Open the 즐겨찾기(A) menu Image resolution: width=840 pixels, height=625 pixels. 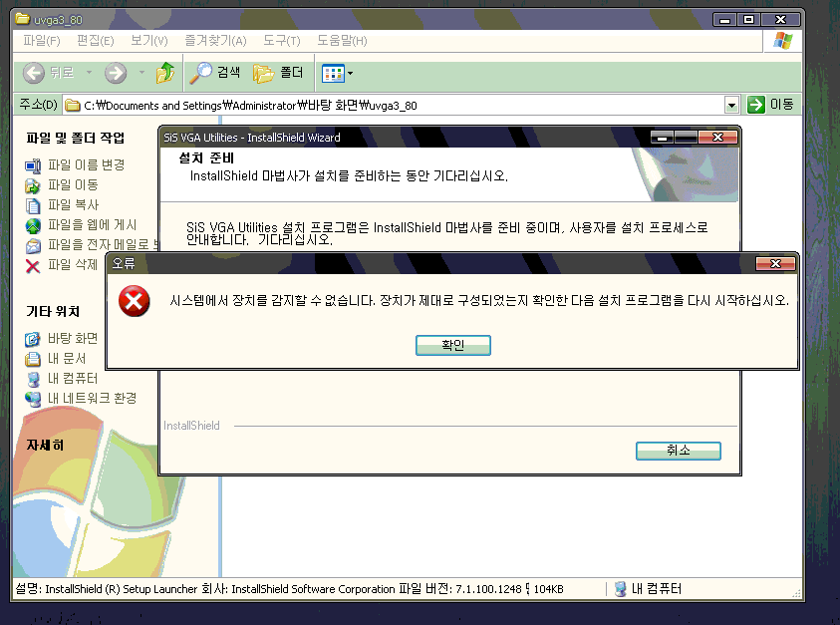pos(215,41)
